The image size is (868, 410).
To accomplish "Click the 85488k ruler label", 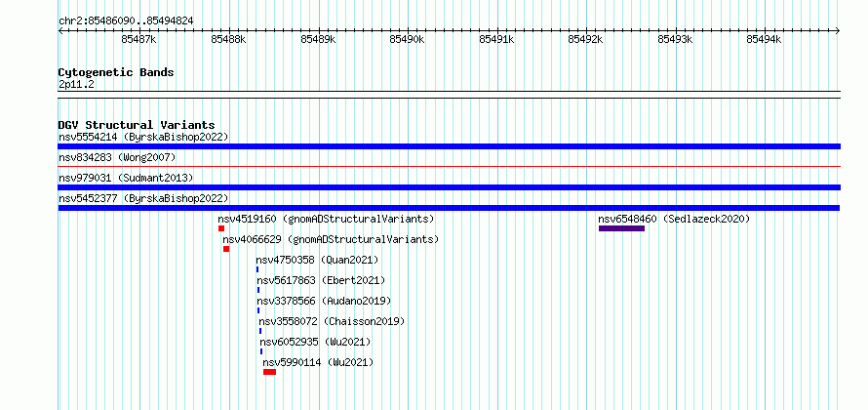I will 228,39.
